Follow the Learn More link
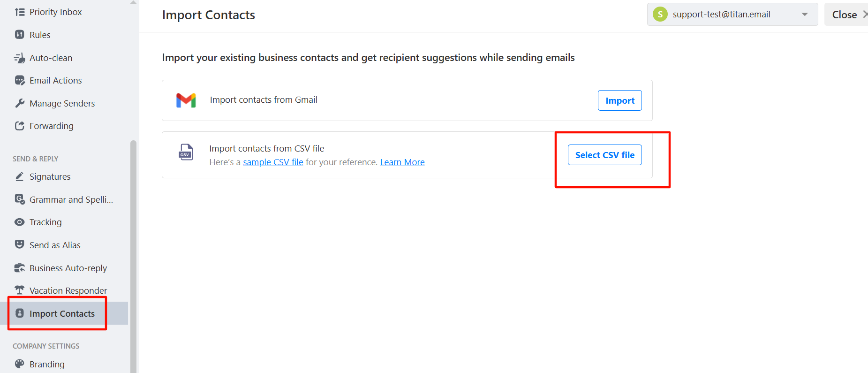Screen dimensions: 868x373 (x=402, y=162)
